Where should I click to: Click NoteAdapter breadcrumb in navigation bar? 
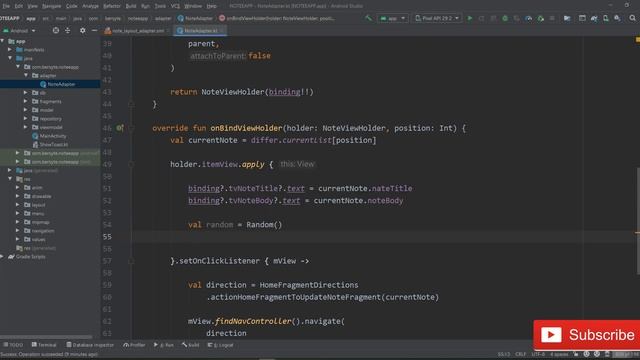195,18
